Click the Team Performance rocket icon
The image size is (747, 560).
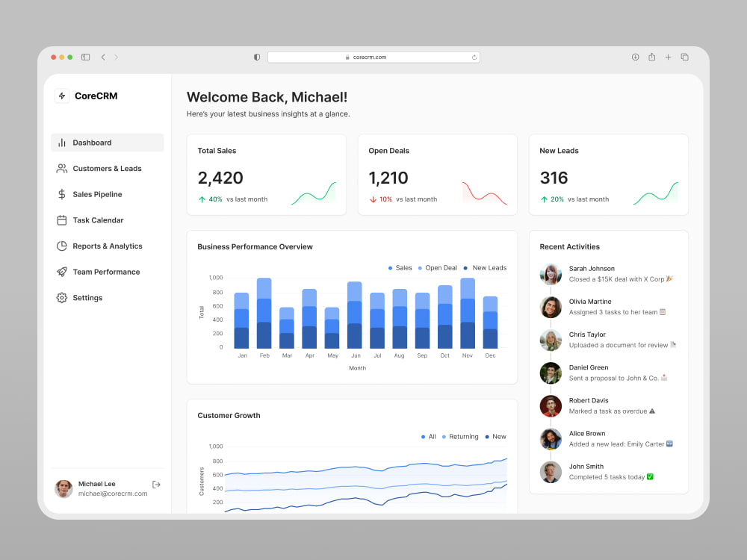[62, 272]
